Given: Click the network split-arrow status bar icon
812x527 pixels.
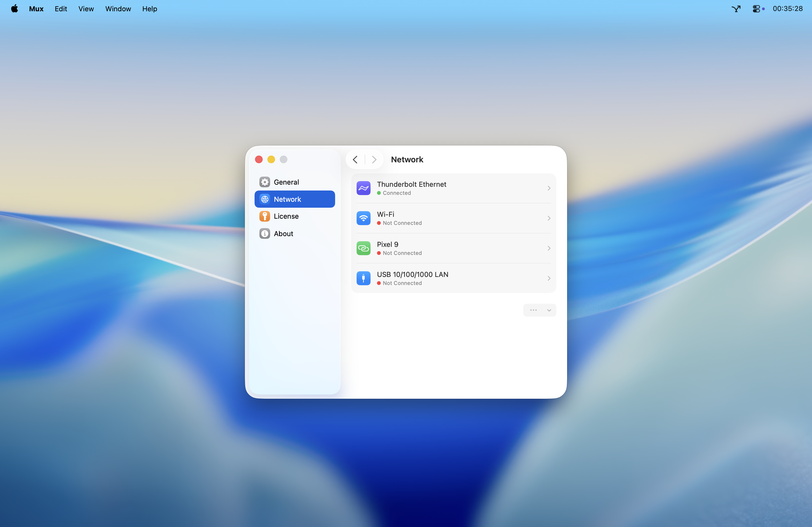Looking at the screenshot, I should click(x=736, y=9).
